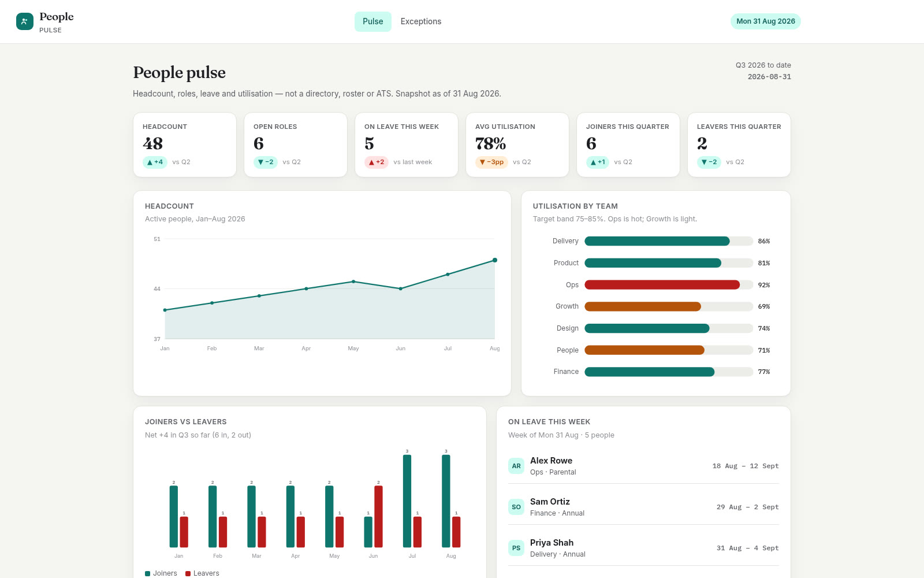This screenshot has width=924, height=578.
Task: Click the −3pp utilisation badge
Action: click(491, 162)
